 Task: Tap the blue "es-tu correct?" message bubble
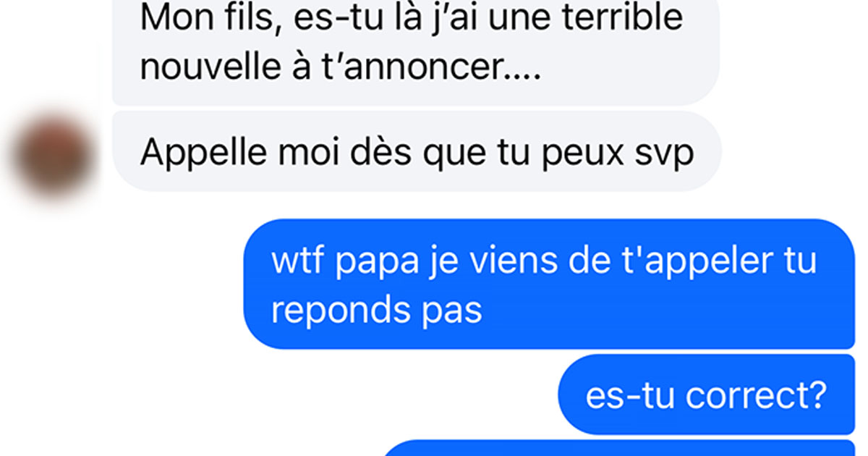[x=707, y=395]
